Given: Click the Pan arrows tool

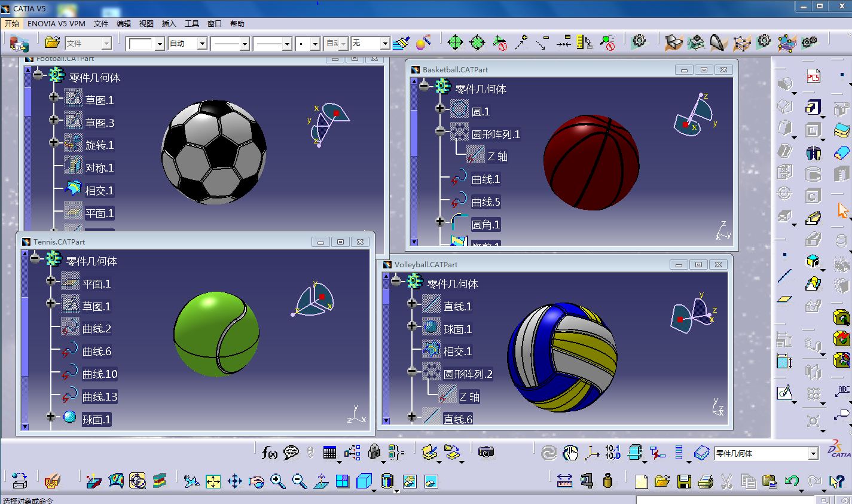Looking at the screenshot, I should tap(234, 481).
